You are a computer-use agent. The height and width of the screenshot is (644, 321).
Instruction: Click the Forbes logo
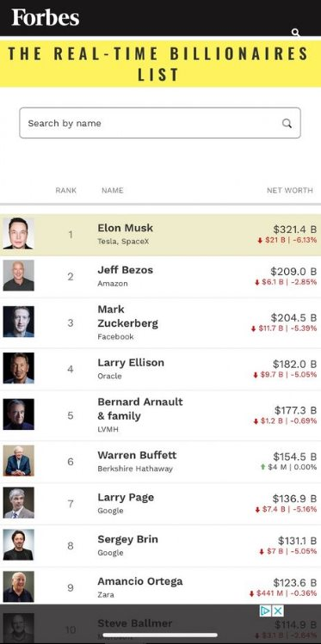[x=46, y=18]
